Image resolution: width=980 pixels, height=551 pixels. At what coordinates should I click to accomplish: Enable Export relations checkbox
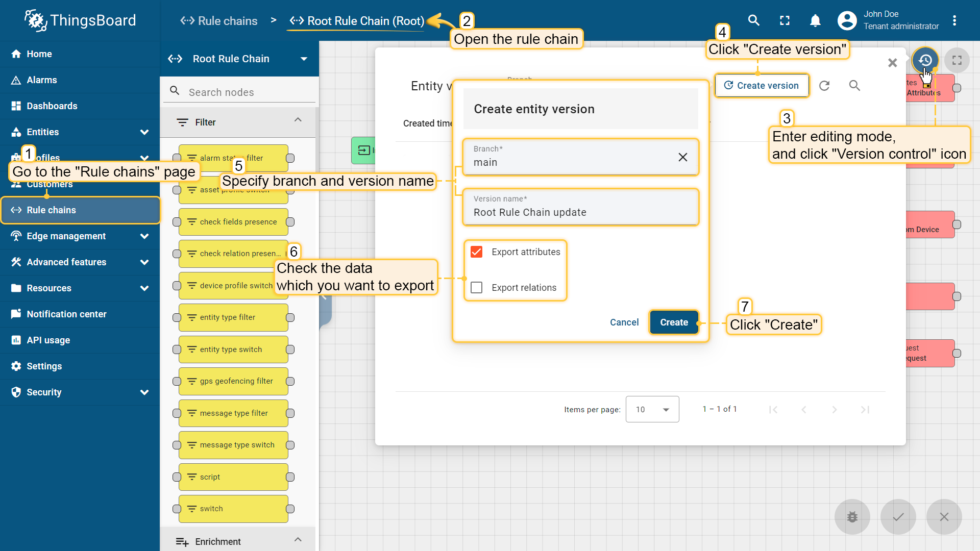pos(476,288)
